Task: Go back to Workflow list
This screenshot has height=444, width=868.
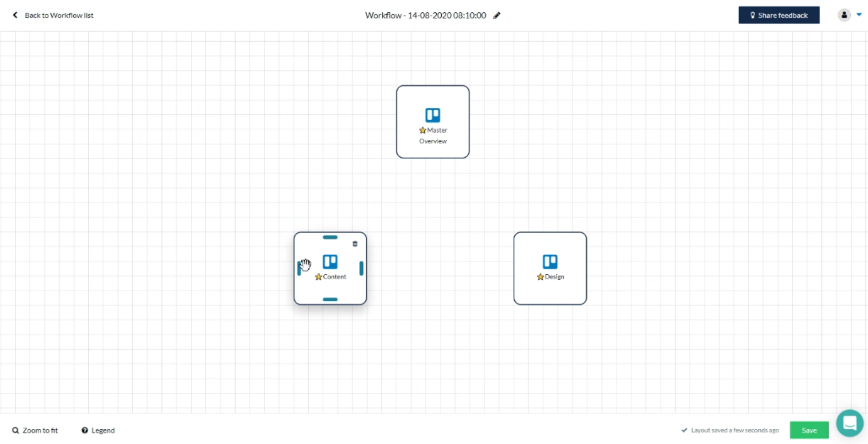Action: coord(53,15)
